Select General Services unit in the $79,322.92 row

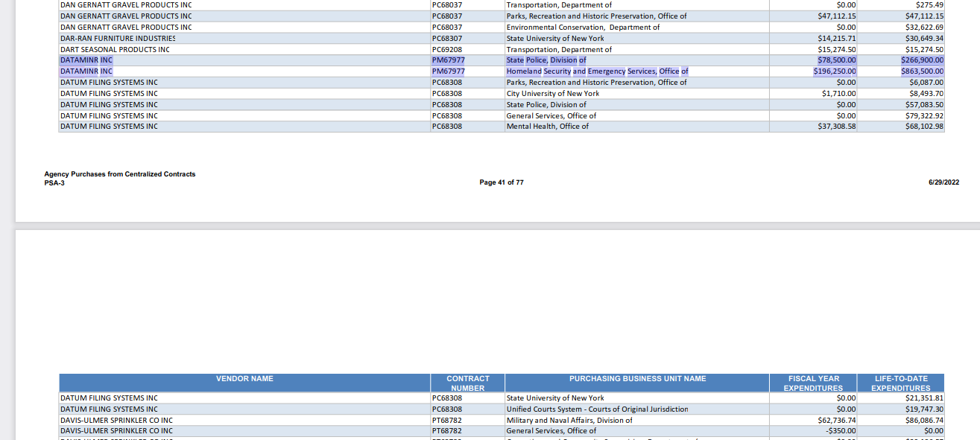click(x=551, y=115)
